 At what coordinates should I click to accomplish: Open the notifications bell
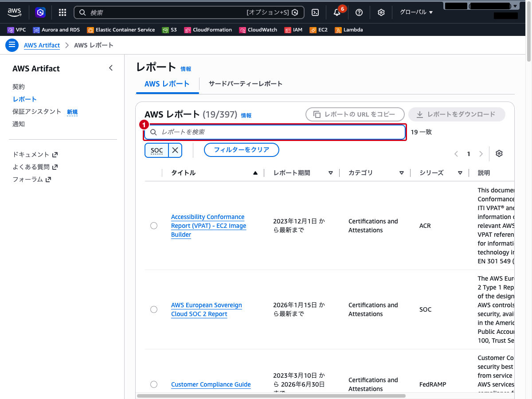click(337, 12)
